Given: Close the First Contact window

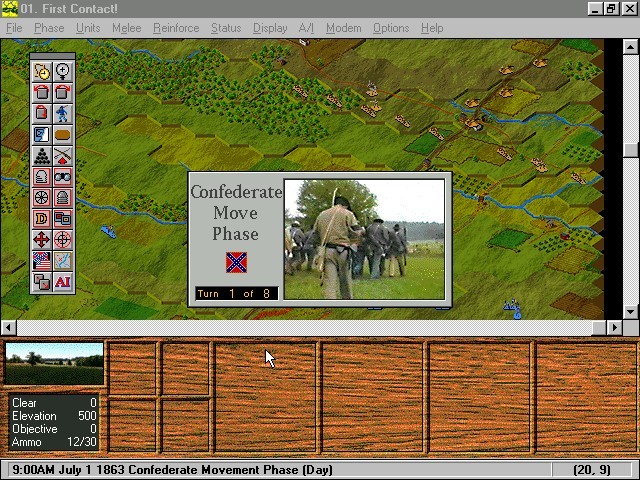Looking at the screenshot, I should pyautogui.click(x=629, y=9).
